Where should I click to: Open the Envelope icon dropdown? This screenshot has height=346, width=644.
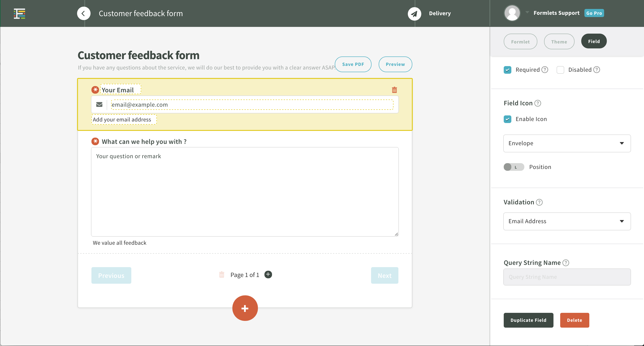coord(567,143)
